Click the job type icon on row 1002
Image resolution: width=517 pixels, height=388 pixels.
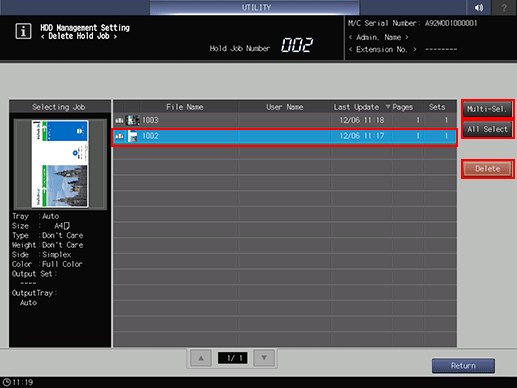pyautogui.click(x=119, y=136)
